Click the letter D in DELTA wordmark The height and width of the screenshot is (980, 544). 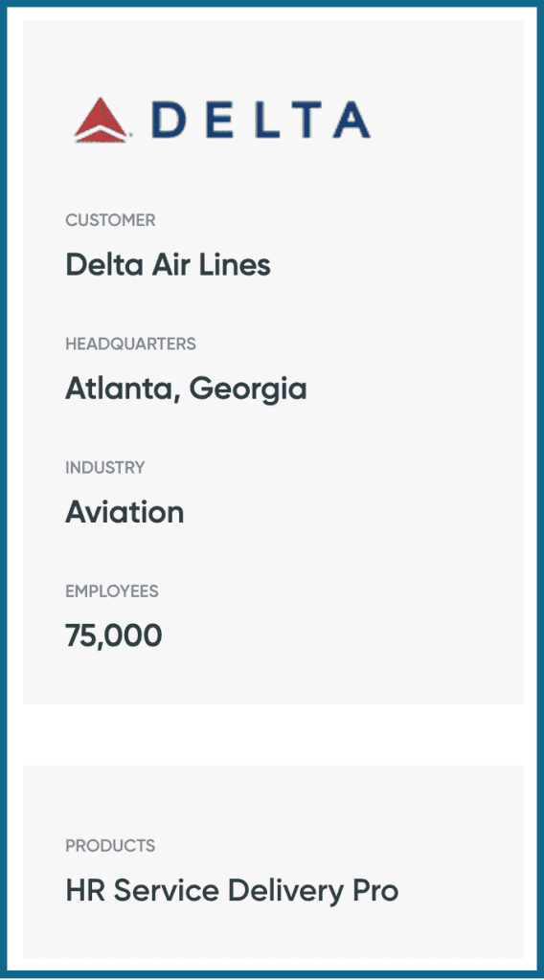167,120
